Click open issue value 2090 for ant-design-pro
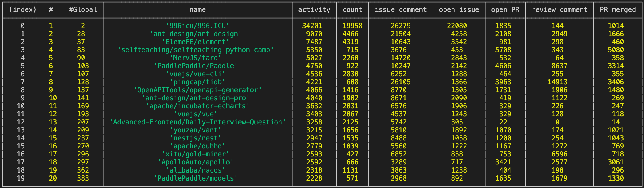 point(459,98)
